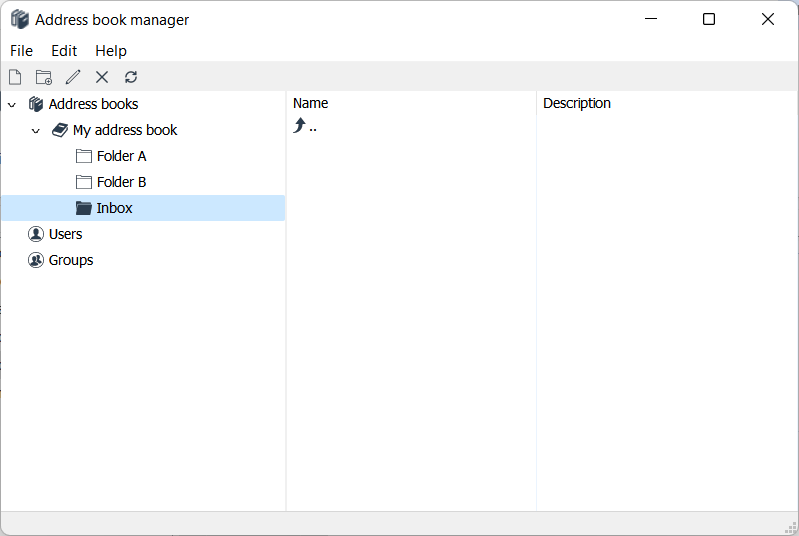This screenshot has height=536, width=799.
Task: Click the resize grip in status bar
Action: click(788, 526)
